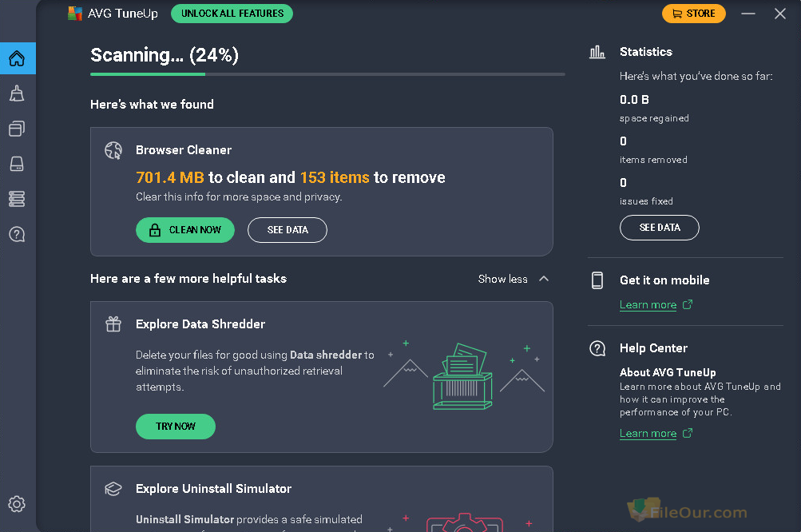
Task: Click the Help Center heading
Action: click(653, 348)
